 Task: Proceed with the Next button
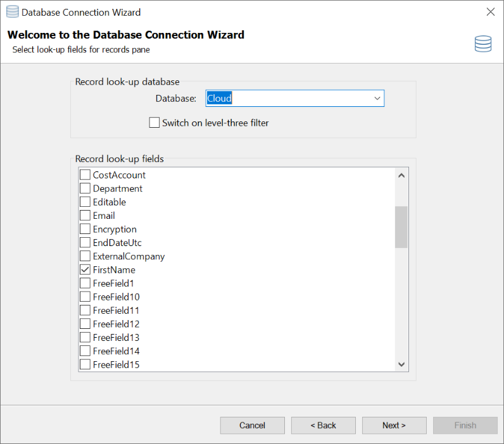[x=394, y=426]
